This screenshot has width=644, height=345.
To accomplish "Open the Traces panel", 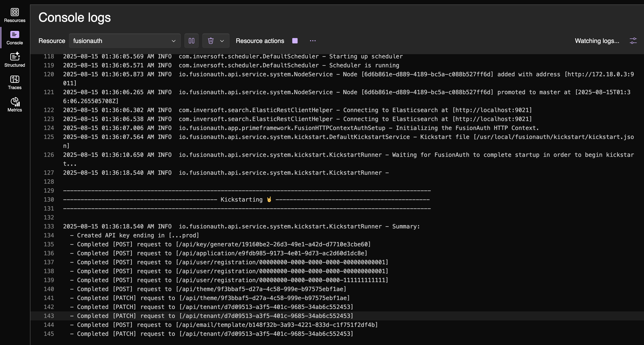I will [x=15, y=82].
